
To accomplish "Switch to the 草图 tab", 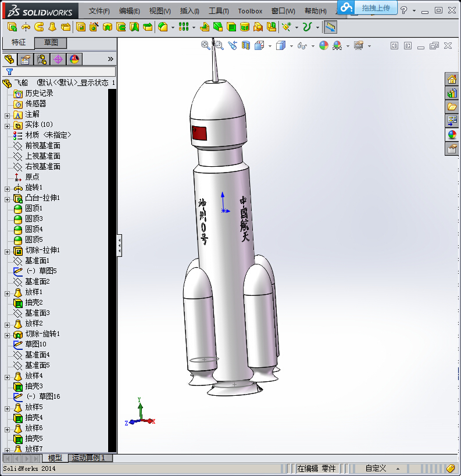I will click(x=51, y=42).
